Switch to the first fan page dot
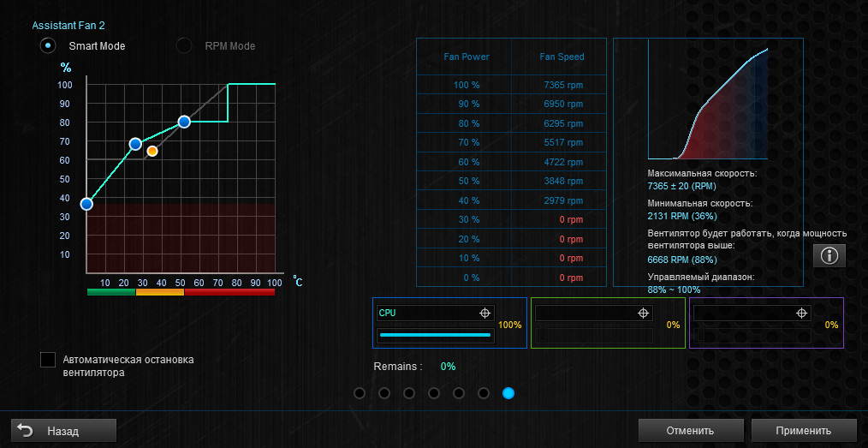This screenshot has height=448, width=868. click(360, 393)
